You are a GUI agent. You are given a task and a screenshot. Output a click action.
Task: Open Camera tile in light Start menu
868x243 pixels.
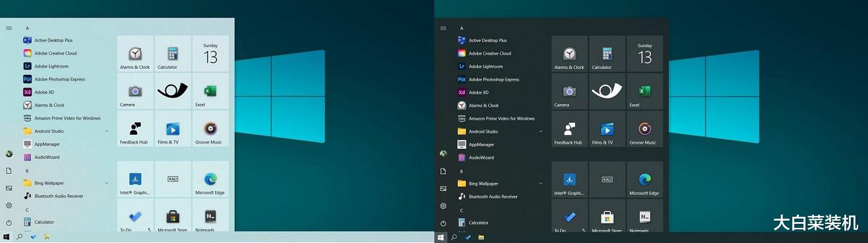pyautogui.click(x=135, y=91)
